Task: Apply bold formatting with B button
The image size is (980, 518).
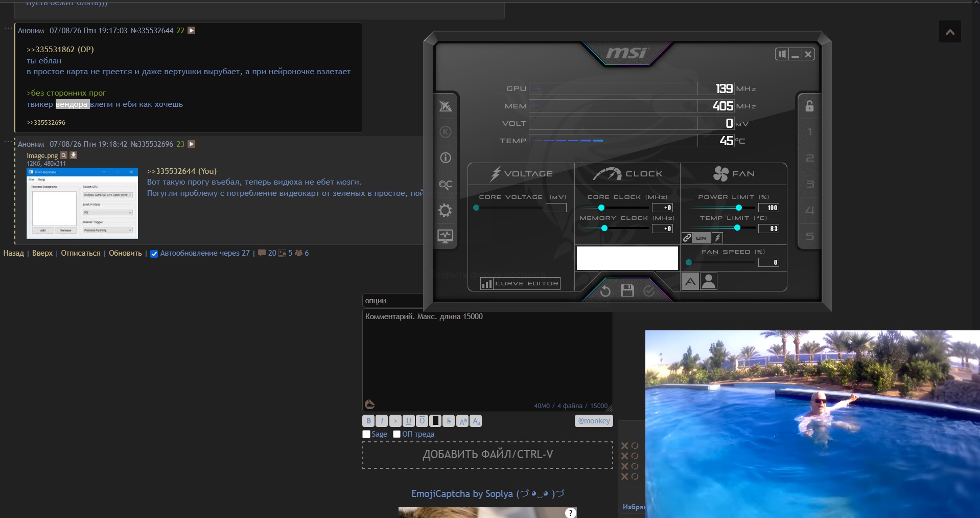Action: (368, 421)
